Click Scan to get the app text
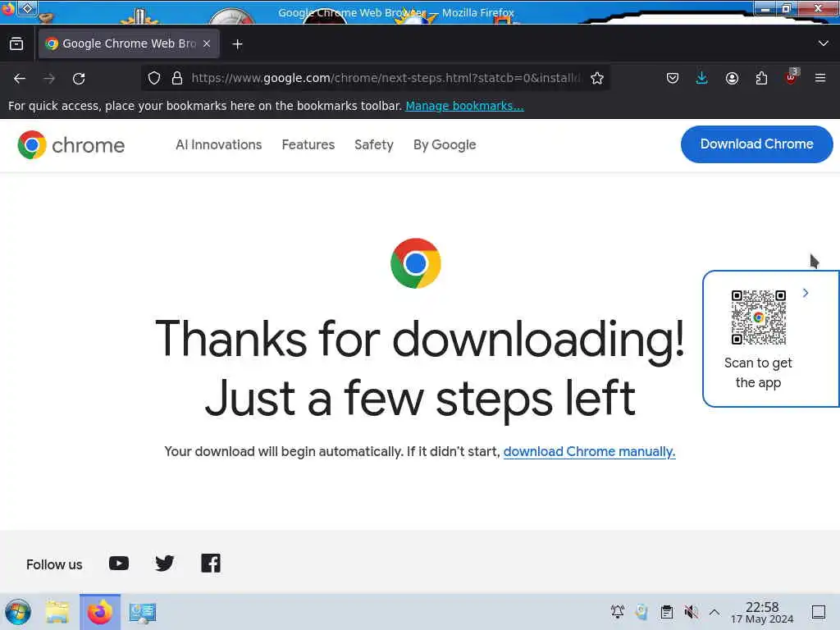The height and width of the screenshot is (630, 840). 758,372
